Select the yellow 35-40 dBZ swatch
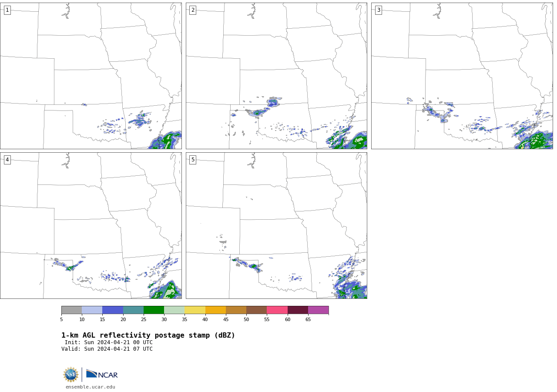The width and height of the screenshot is (557, 392). (195, 310)
